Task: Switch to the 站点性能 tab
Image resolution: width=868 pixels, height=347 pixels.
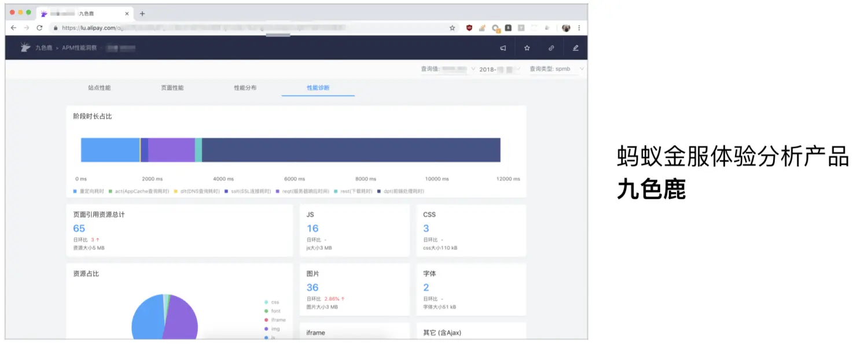Action: pyautogui.click(x=99, y=88)
